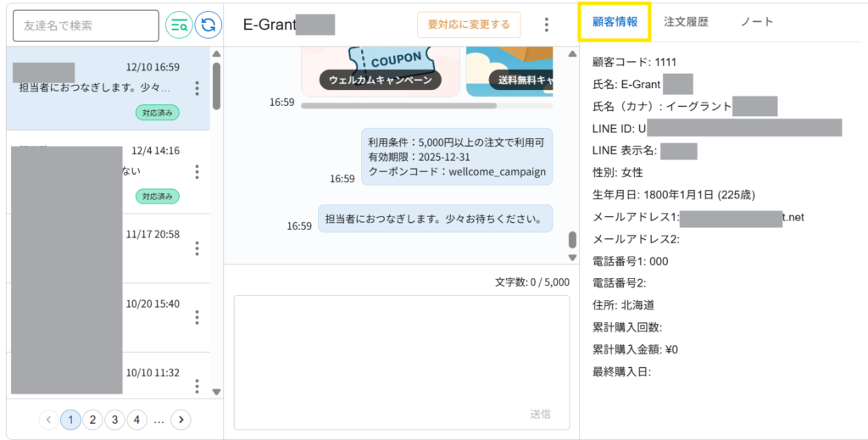Screen dimensions: 868x440
Task: Open the chat header three-dot menu
Action: tap(547, 25)
